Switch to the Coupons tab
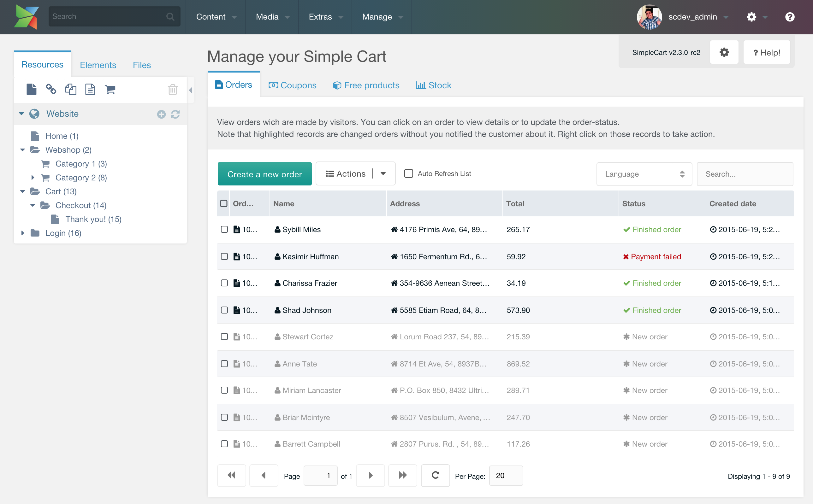 pos(293,85)
